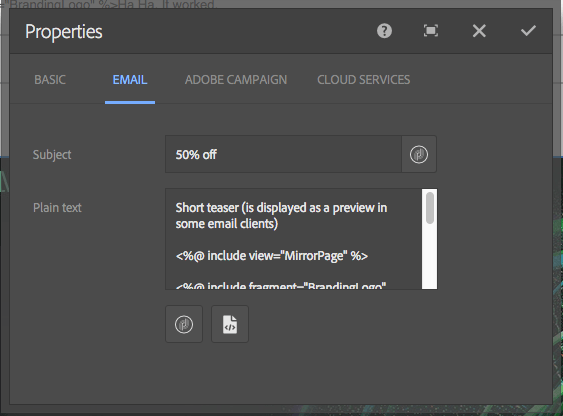Open the ADOBE CAMPAIGN tab
Screen dimensions: 563x416
point(236,80)
